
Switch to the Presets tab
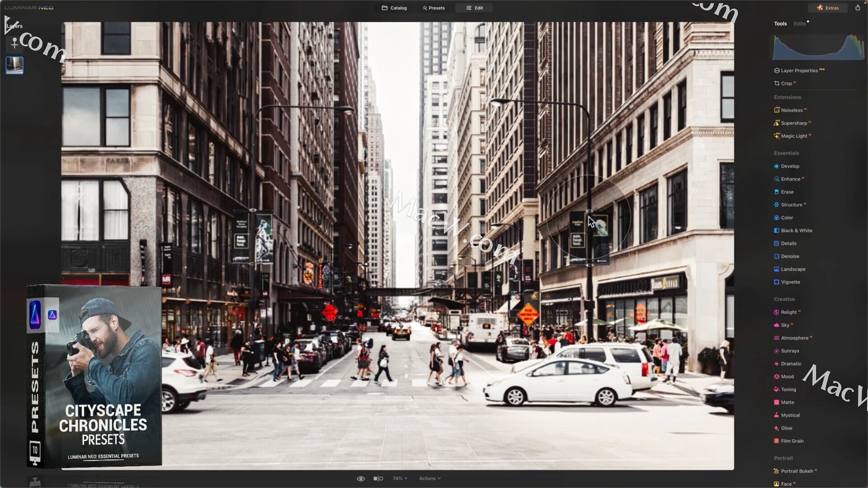[x=434, y=8]
